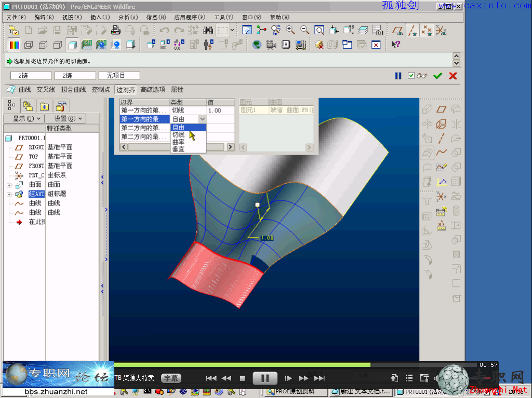532x398 pixels.
Task: Click the zoom out magnifier
Action: [304, 31]
